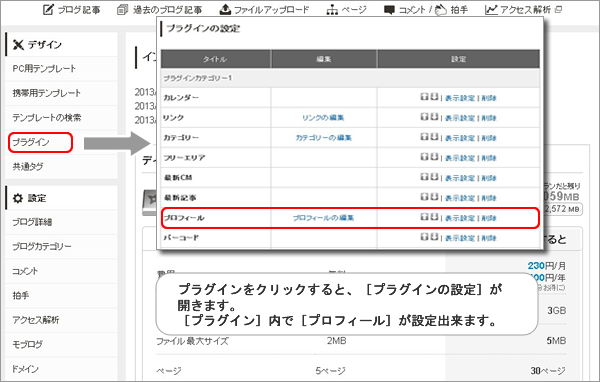
Task: Move リンク plugin up with arrow icon
Action: coord(424,117)
